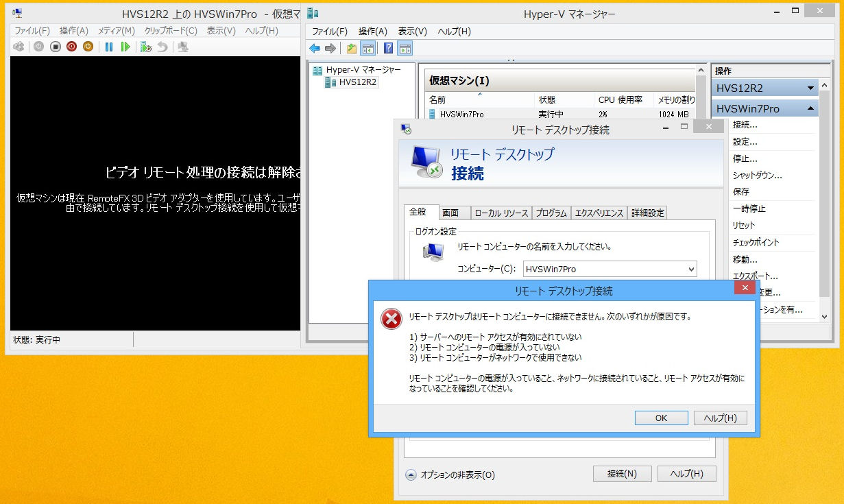Open 操作(A) menu in VM connection window
The width and height of the screenshot is (844, 504).
74,31
